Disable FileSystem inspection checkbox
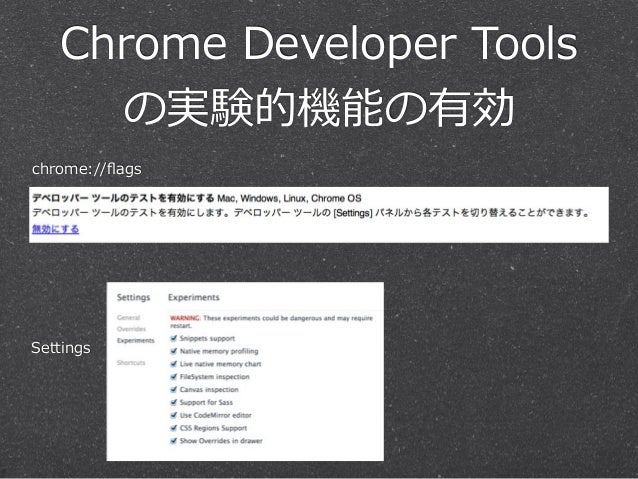638x479 pixels. coord(174,376)
